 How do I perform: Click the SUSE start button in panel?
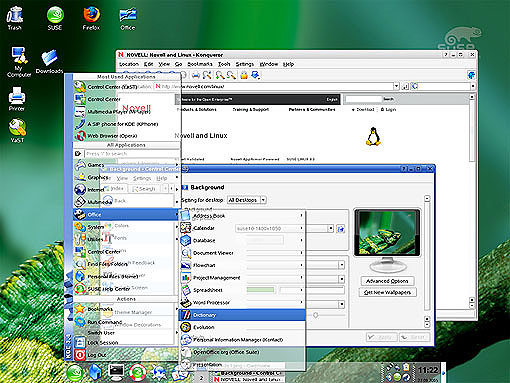pyautogui.click(x=75, y=373)
